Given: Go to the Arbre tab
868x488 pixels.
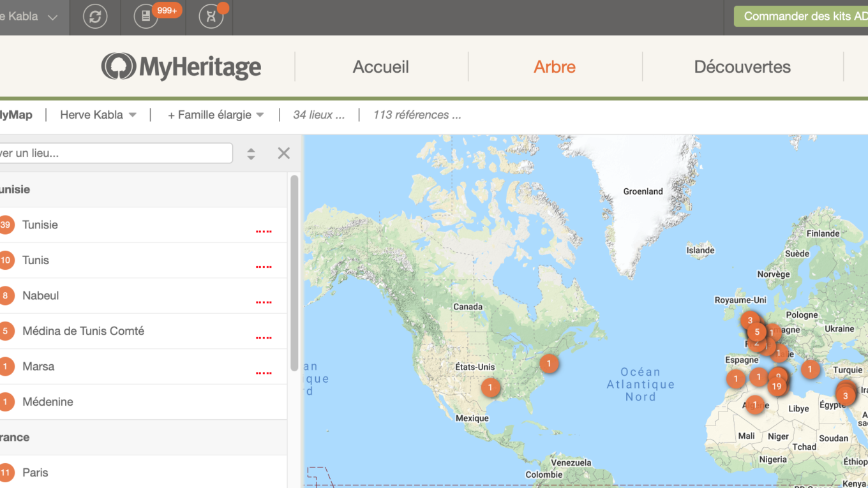Looking at the screenshot, I should click(x=555, y=67).
